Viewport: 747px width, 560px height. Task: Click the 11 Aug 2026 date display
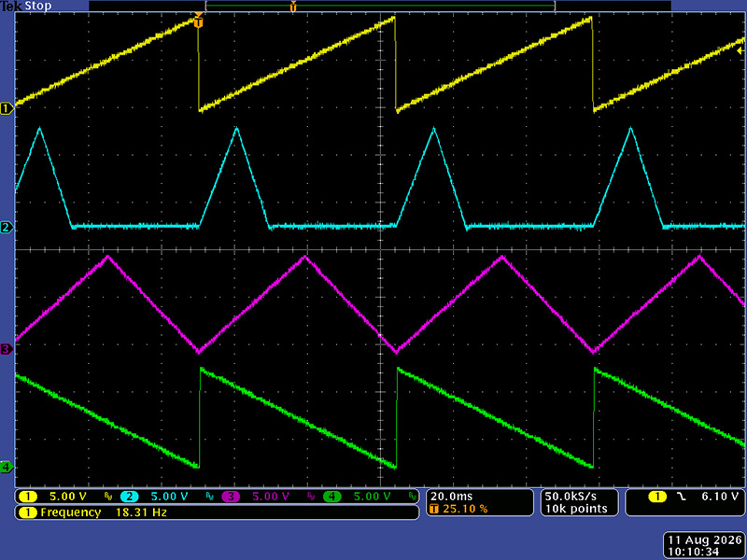pos(705,540)
